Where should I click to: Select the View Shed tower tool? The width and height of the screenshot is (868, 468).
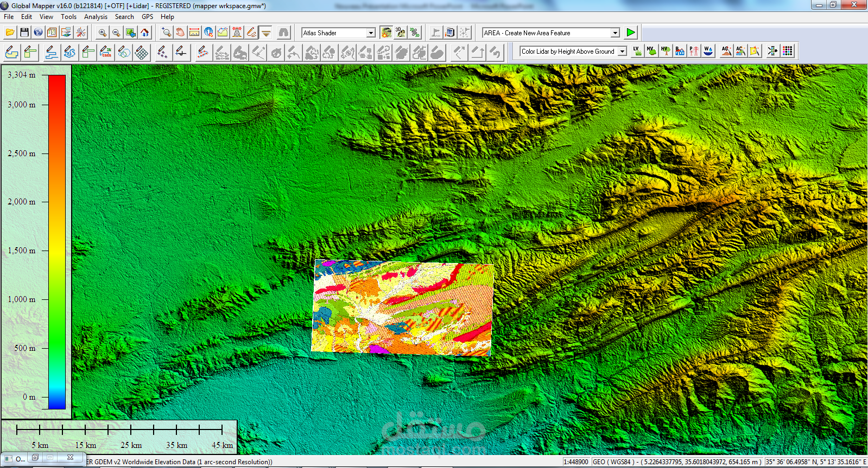(237, 33)
